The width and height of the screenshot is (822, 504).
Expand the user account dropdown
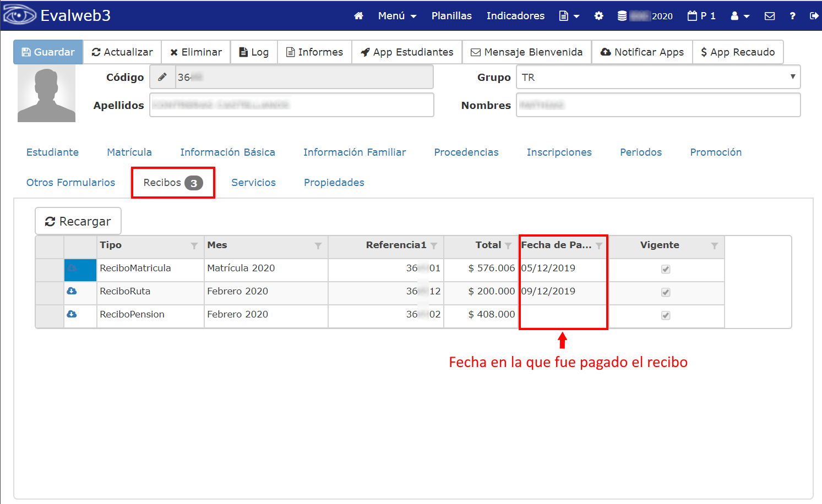click(x=740, y=16)
